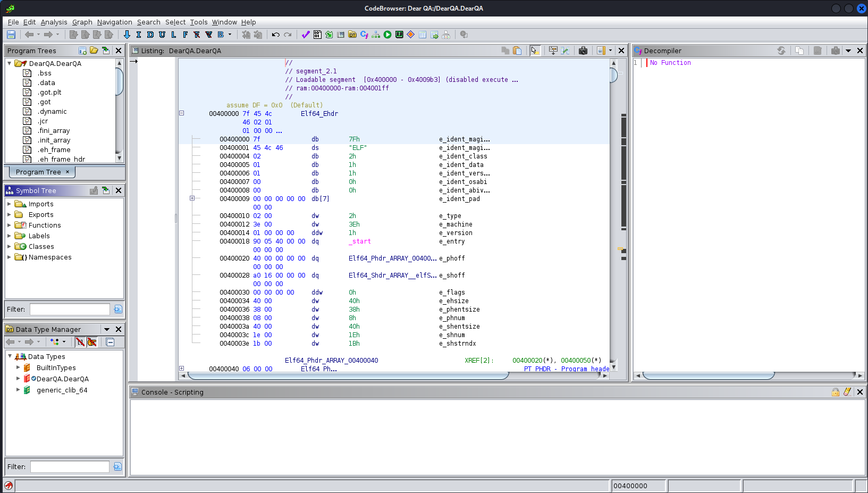Expand the BuiltInTypes node
This screenshot has width=868, height=493.
18,367
